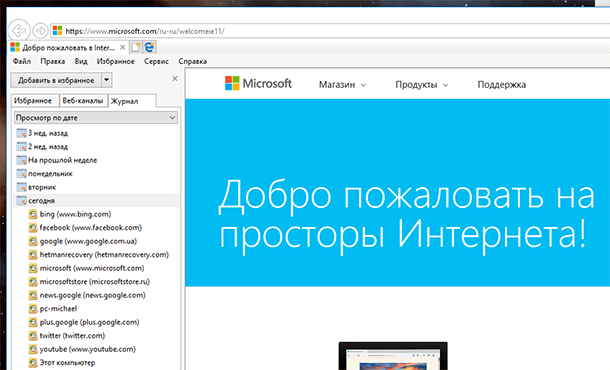This screenshot has height=370, width=610.
Task: Open 'plus.google (plus.google.com)' history entry
Action: click(x=89, y=322)
